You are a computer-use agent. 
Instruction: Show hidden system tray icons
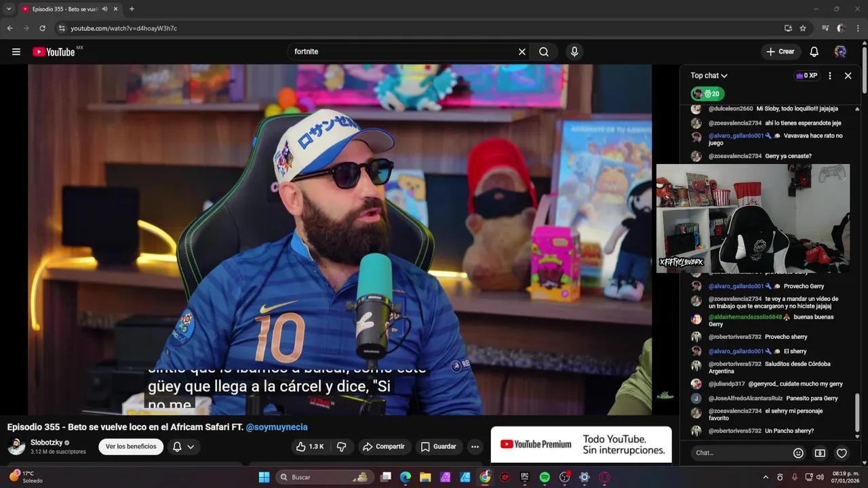766,477
